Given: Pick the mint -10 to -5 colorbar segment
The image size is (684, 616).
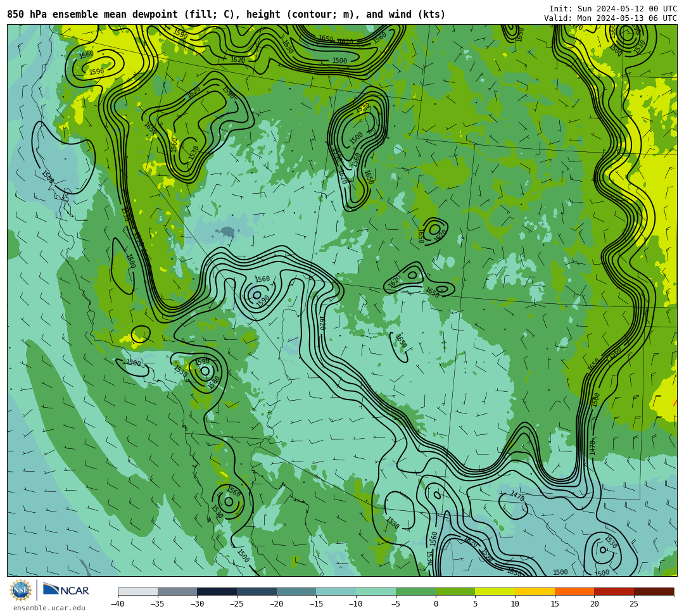Looking at the screenshot, I should 376,591.
